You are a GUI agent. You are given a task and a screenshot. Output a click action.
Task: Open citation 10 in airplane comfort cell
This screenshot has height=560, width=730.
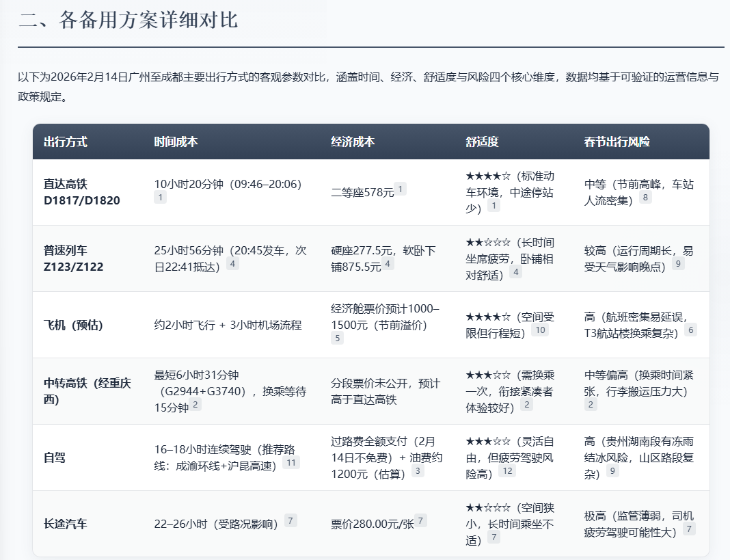tap(540, 330)
